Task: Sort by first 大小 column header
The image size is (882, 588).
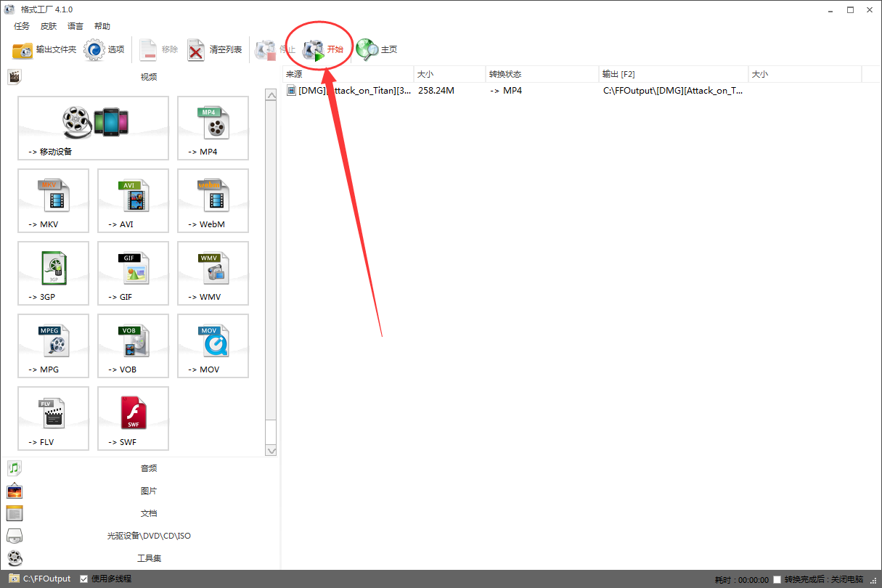Action: click(x=449, y=74)
